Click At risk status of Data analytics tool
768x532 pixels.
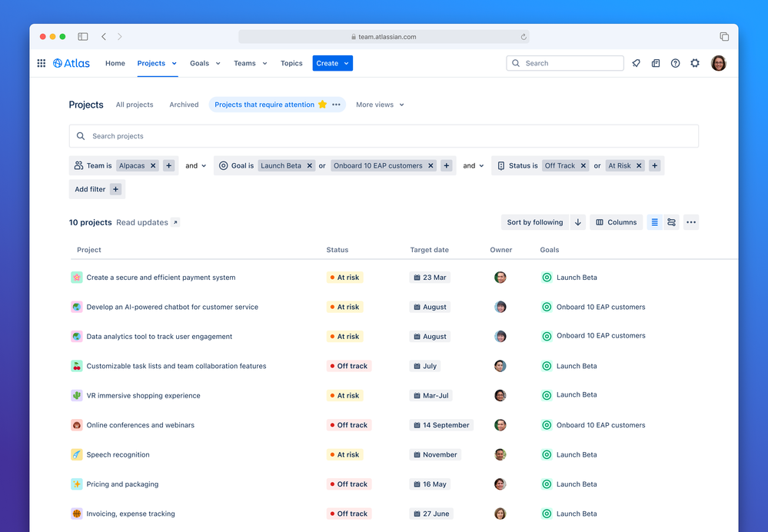click(x=345, y=337)
